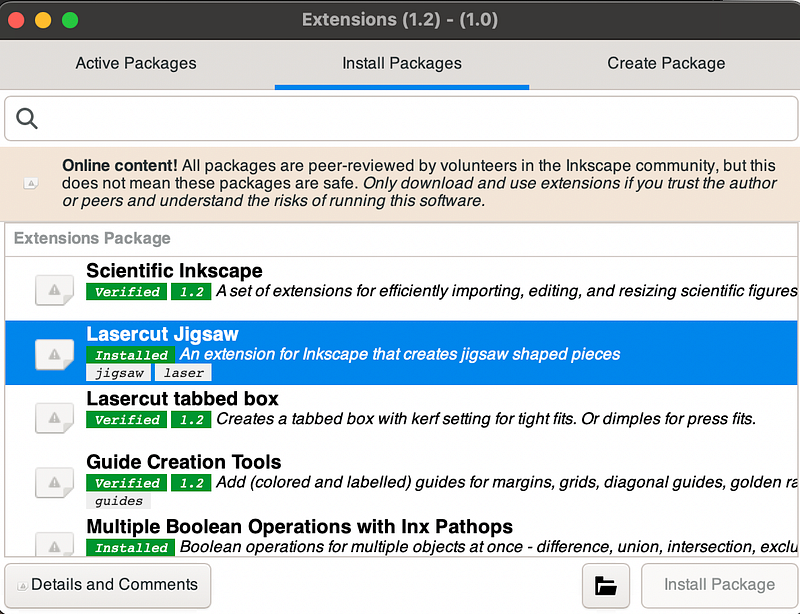Select Multiple Boolean Operations with Inx Pathops
Screen dimensions: 800x614
pyautogui.click(x=299, y=526)
